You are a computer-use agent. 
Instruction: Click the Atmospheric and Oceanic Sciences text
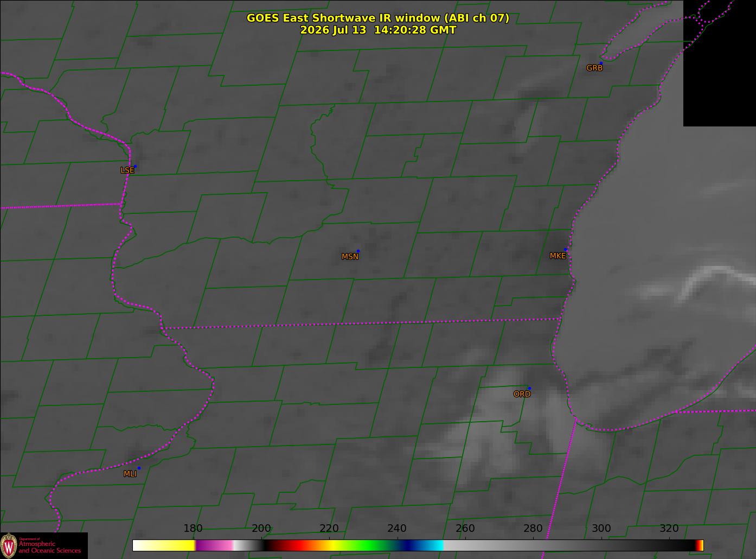click(50, 547)
